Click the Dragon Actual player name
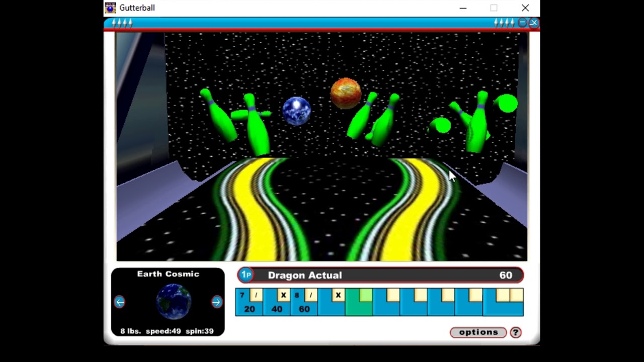 [x=305, y=275]
